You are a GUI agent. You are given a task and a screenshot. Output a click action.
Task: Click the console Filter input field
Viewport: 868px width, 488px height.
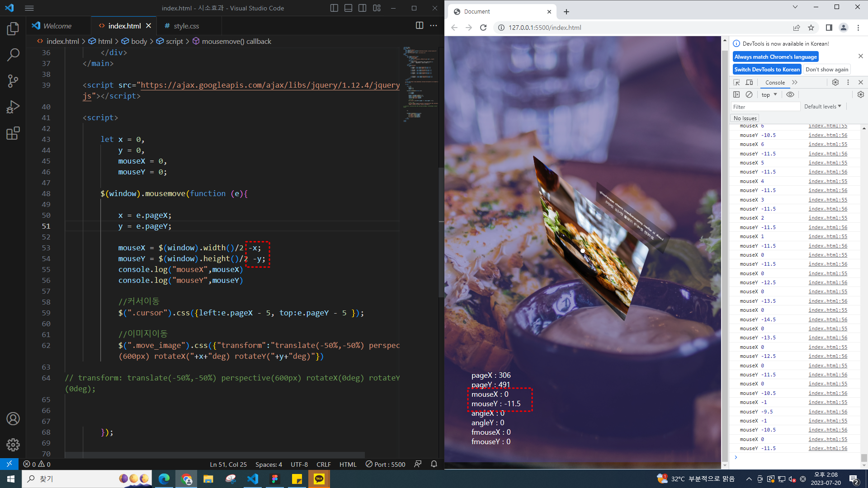765,107
